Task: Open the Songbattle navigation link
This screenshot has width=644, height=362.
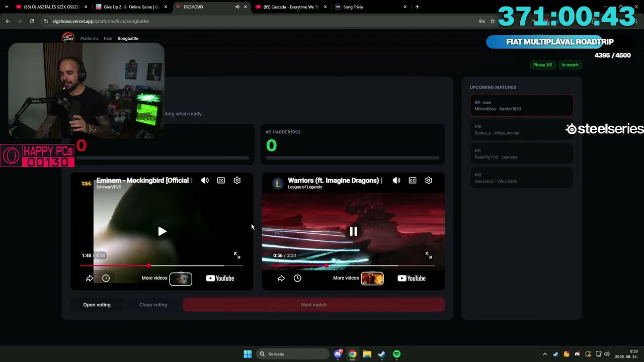Action: tap(128, 38)
